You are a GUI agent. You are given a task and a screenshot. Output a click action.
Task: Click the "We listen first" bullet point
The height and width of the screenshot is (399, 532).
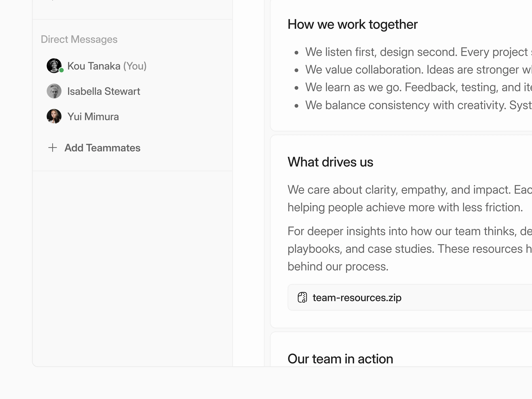pos(416,52)
